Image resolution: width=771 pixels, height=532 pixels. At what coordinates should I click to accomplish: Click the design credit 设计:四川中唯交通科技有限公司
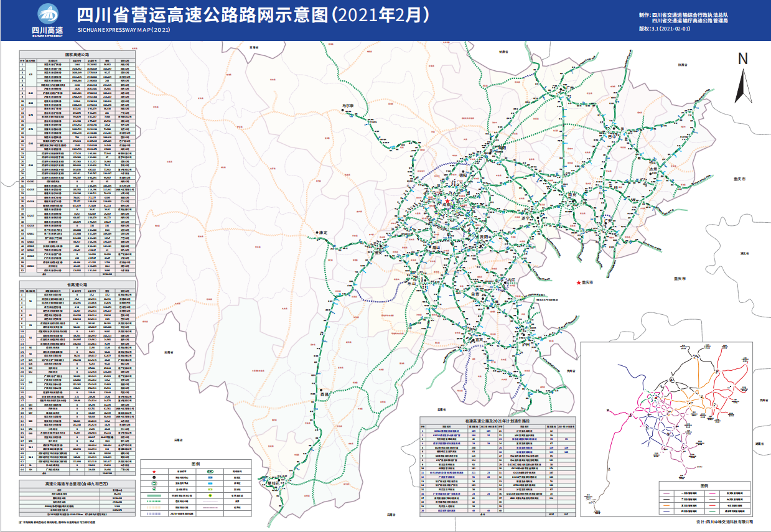725,522
